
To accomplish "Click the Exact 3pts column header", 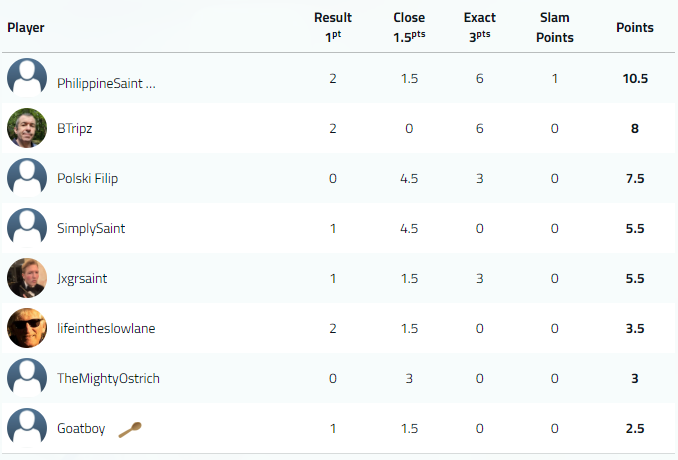I will click(x=480, y=27).
